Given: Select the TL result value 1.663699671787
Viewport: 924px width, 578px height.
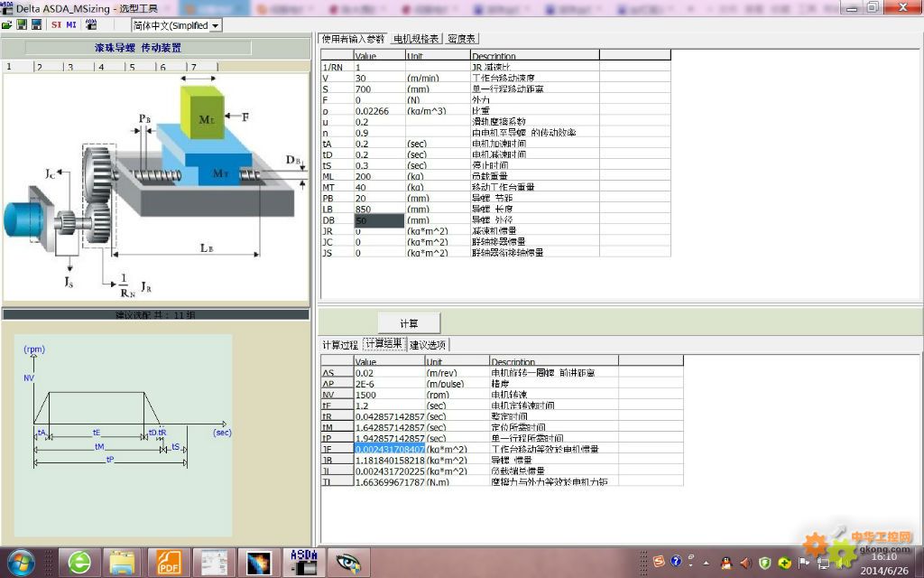Looking at the screenshot, I should click(x=390, y=482).
